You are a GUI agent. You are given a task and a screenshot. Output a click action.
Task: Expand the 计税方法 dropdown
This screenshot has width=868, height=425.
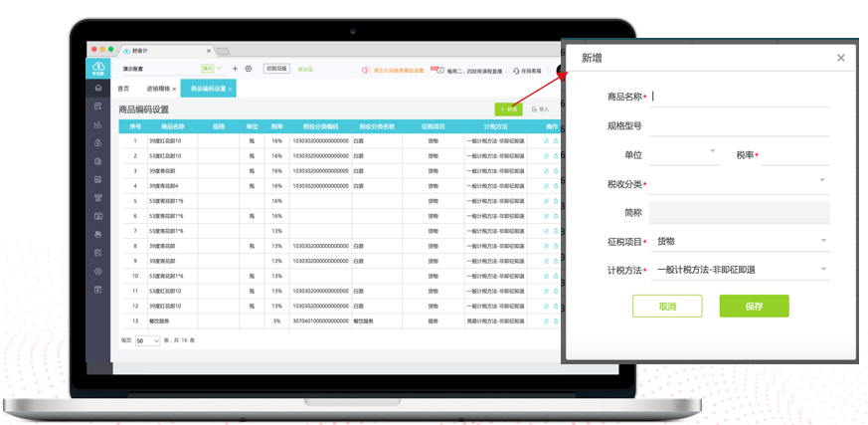[x=740, y=270]
